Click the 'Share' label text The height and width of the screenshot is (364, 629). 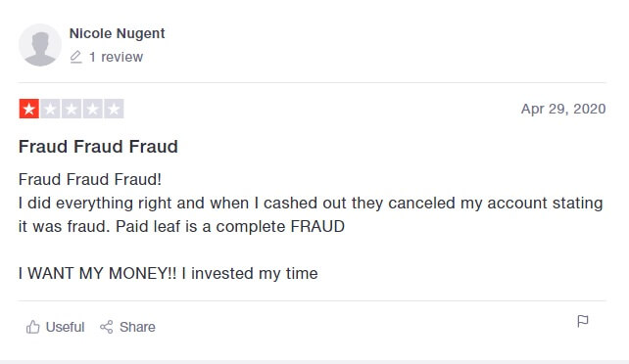click(137, 327)
